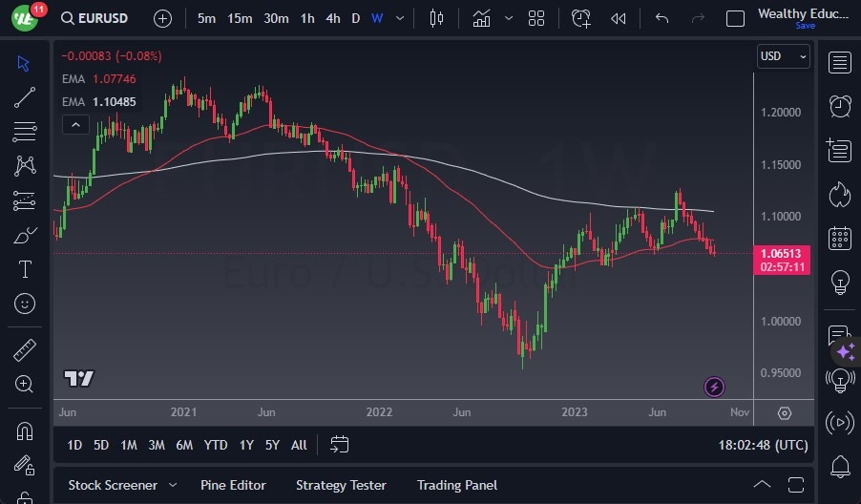The height and width of the screenshot is (504, 861).
Task: Click the Replay rewind icon
Action: pos(619,18)
